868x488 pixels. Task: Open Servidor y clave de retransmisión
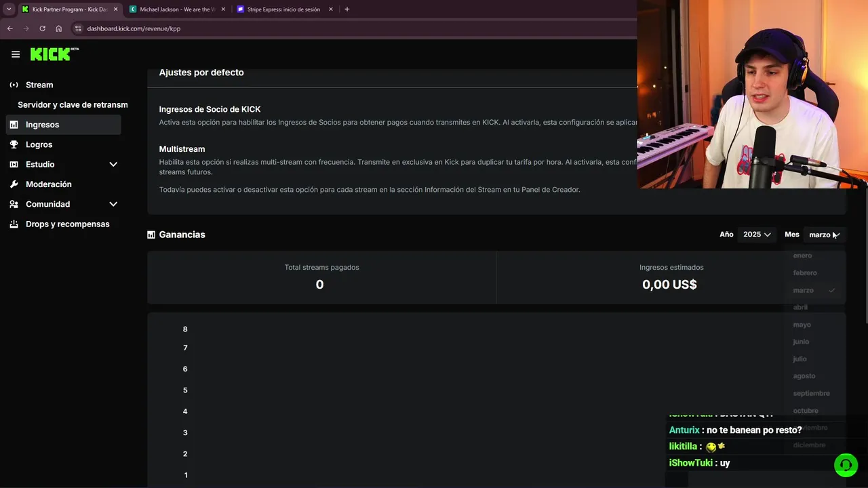[x=73, y=105]
